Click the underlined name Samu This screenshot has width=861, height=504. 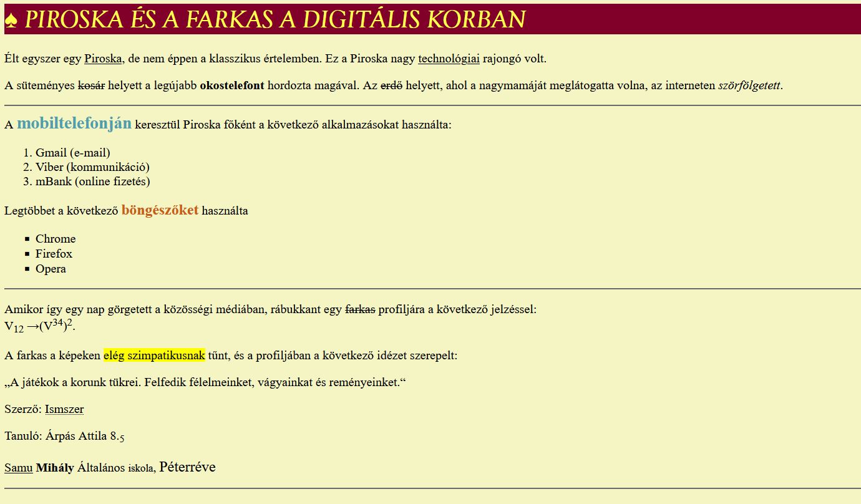(18, 468)
